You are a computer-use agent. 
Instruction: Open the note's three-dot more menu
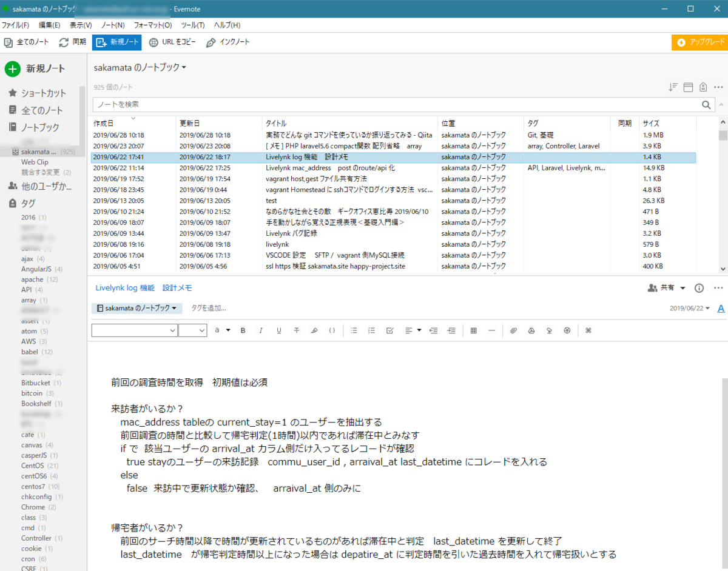coord(718,288)
